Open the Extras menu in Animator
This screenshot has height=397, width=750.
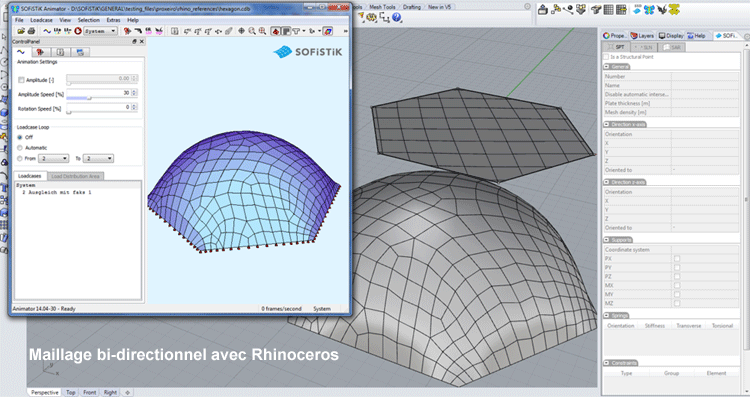tap(113, 20)
